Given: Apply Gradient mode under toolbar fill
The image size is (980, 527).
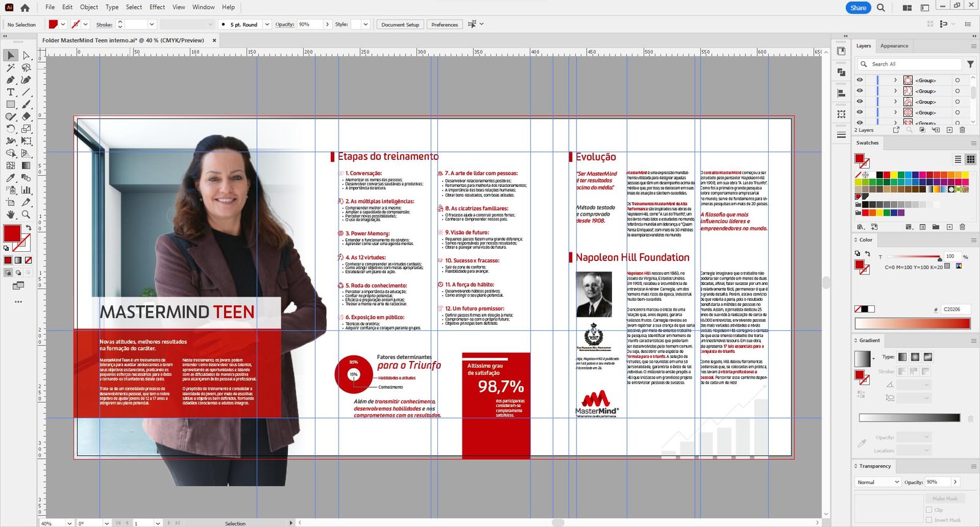Looking at the screenshot, I should (18, 260).
